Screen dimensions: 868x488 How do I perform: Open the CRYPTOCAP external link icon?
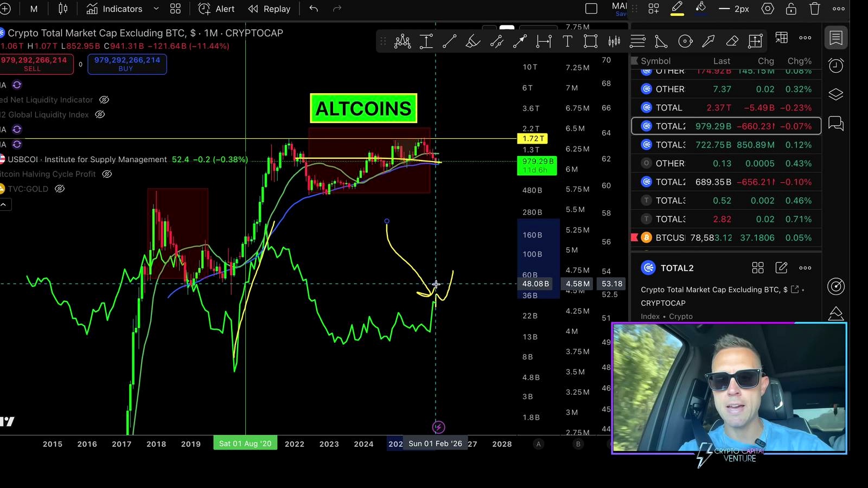pos(795,290)
